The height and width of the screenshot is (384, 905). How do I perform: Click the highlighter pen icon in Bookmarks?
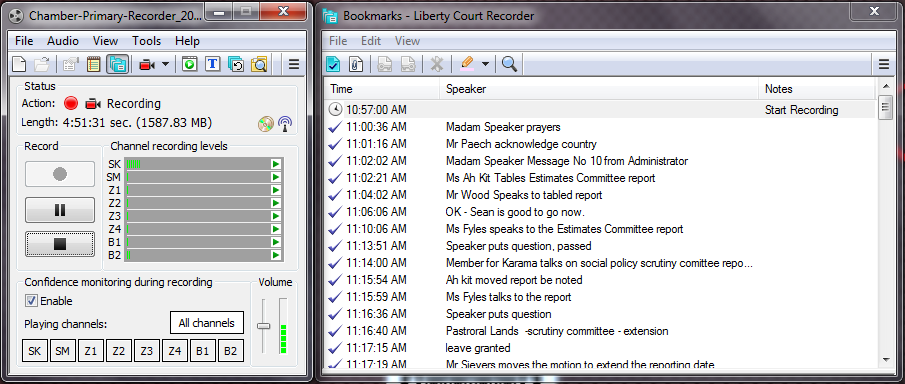[466, 64]
